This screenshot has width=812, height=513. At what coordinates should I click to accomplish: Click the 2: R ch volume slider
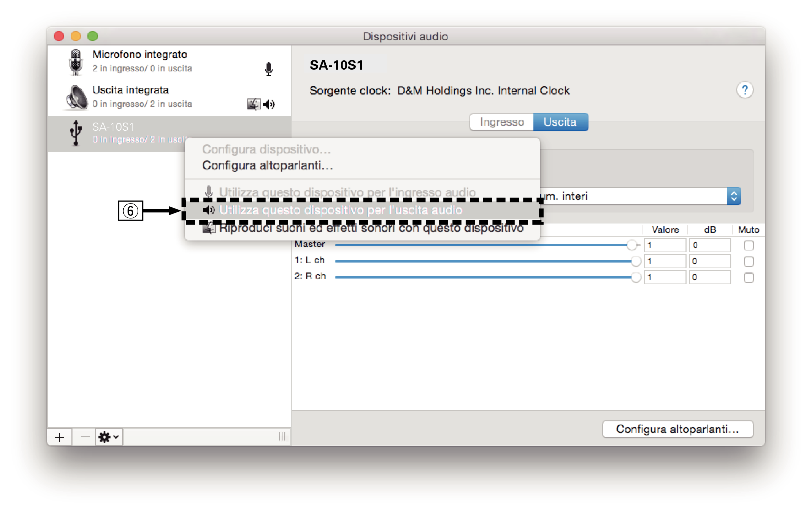(x=488, y=277)
